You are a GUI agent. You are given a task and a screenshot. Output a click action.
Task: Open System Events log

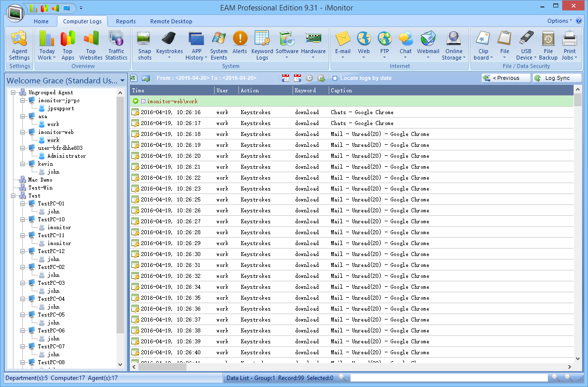[219, 45]
